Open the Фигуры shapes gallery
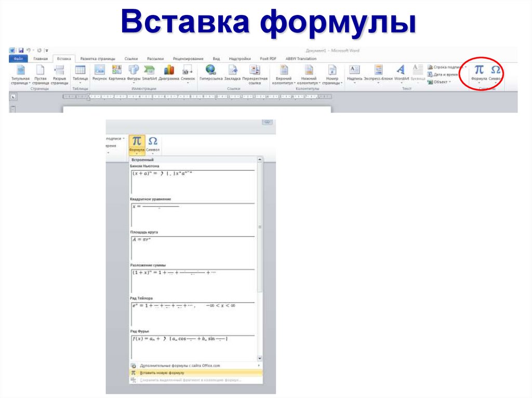 tap(134, 74)
